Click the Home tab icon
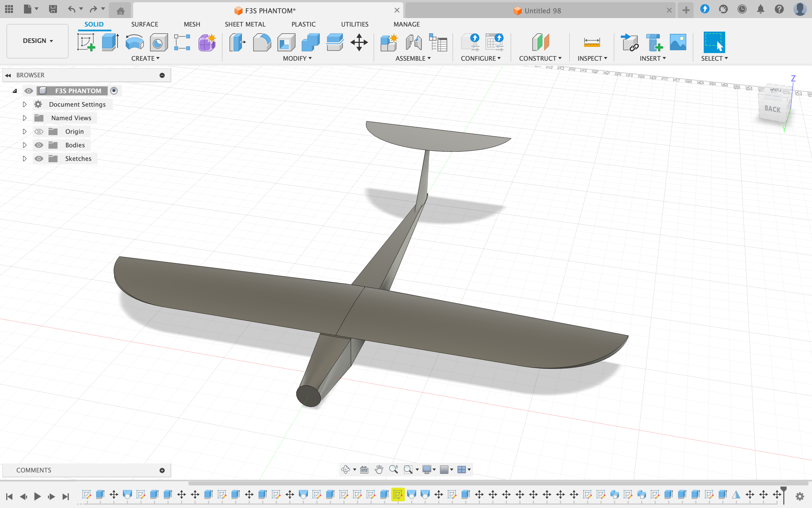 coord(120,11)
